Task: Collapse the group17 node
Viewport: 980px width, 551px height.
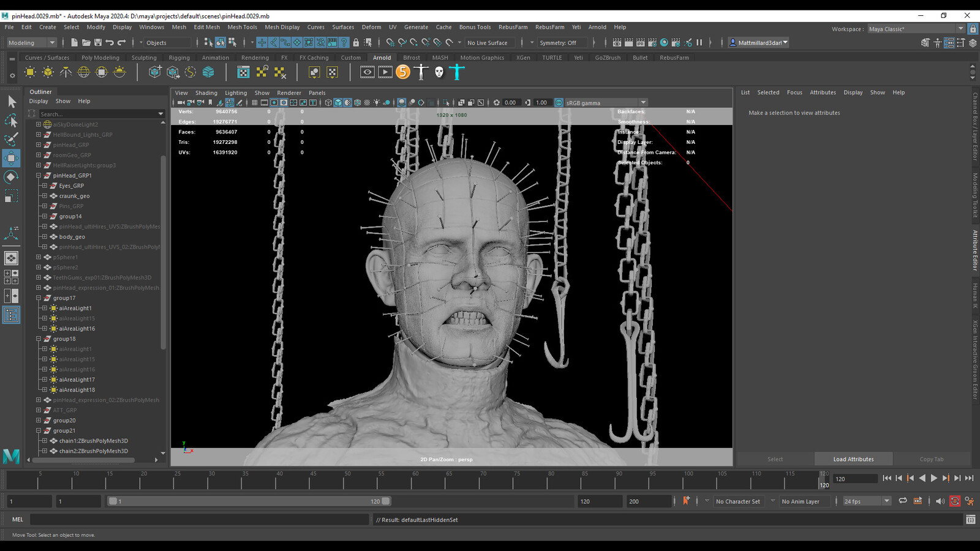Action: pyautogui.click(x=39, y=298)
